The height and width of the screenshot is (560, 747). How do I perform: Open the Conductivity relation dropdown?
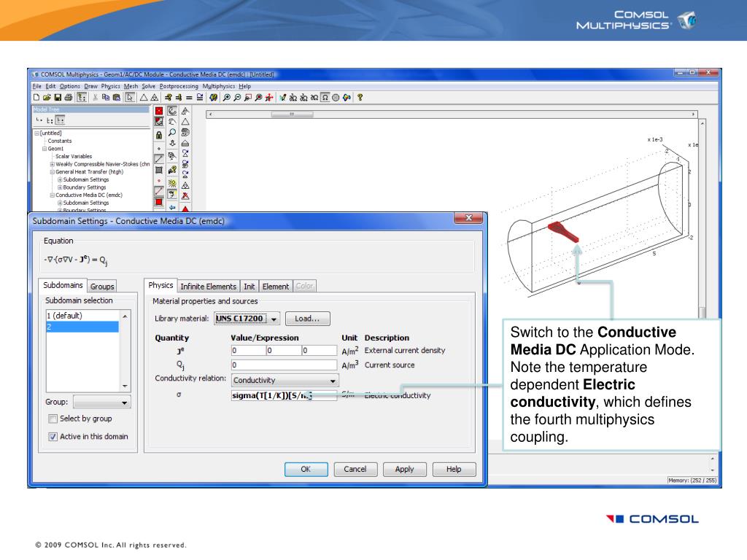coord(333,381)
